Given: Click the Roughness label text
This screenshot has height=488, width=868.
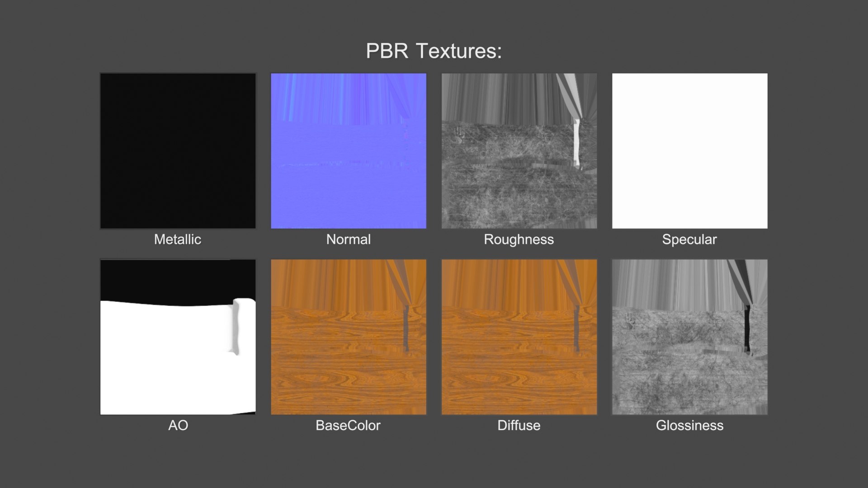Looking at the screenshot, I should click(519, 239).
